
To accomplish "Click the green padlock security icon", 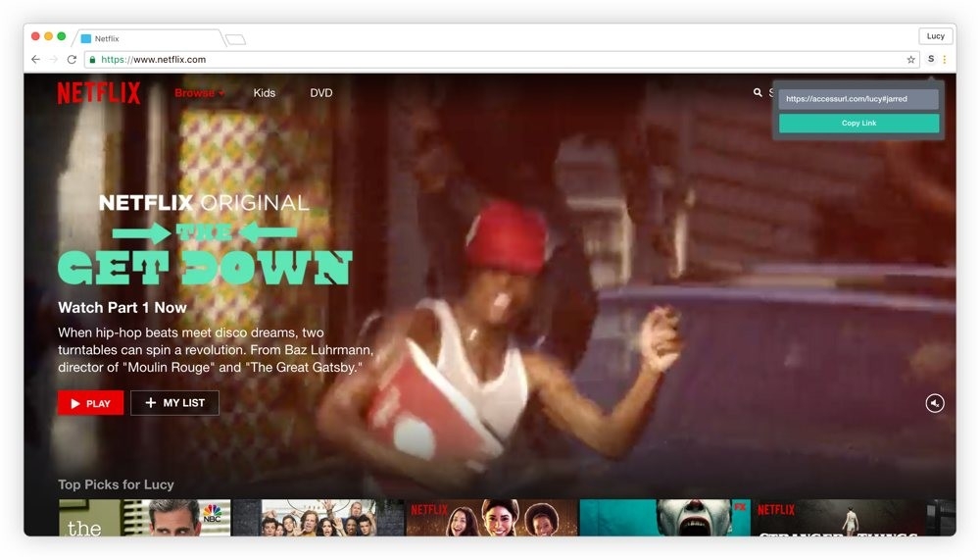I will pyautogui.click(x=93, y=60).
